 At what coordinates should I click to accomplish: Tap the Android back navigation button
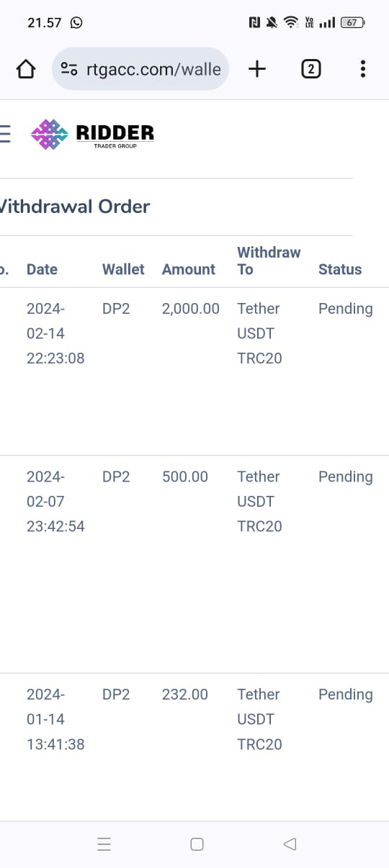tap(290, 844)
